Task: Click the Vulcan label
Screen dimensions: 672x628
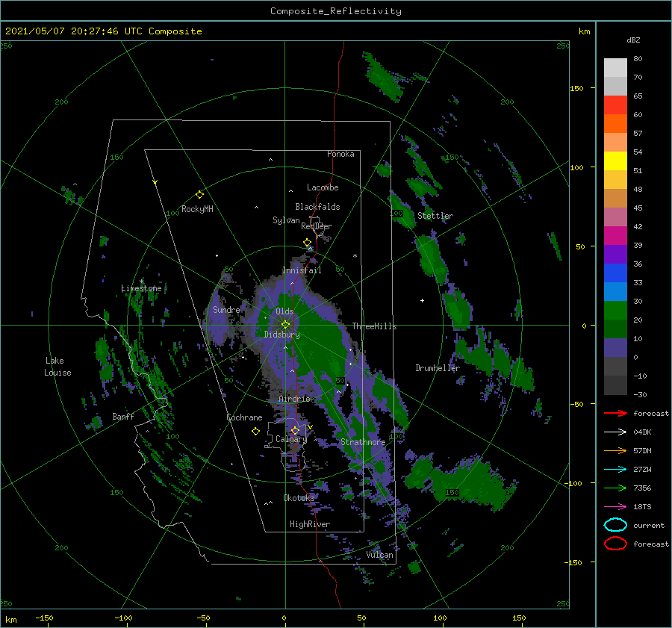Action: pyautogui.click(x=380, y=555)
